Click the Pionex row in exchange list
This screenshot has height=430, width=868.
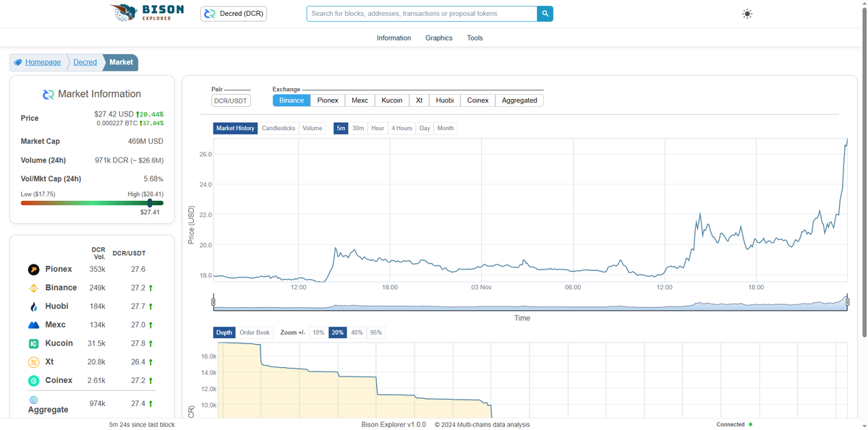pyautogui.click(x=92, y=270)
